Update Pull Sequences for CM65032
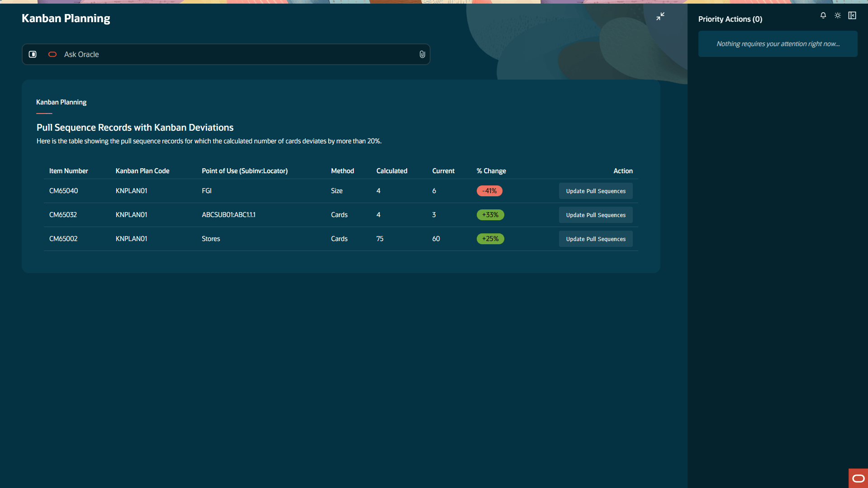 pos(596,215)
